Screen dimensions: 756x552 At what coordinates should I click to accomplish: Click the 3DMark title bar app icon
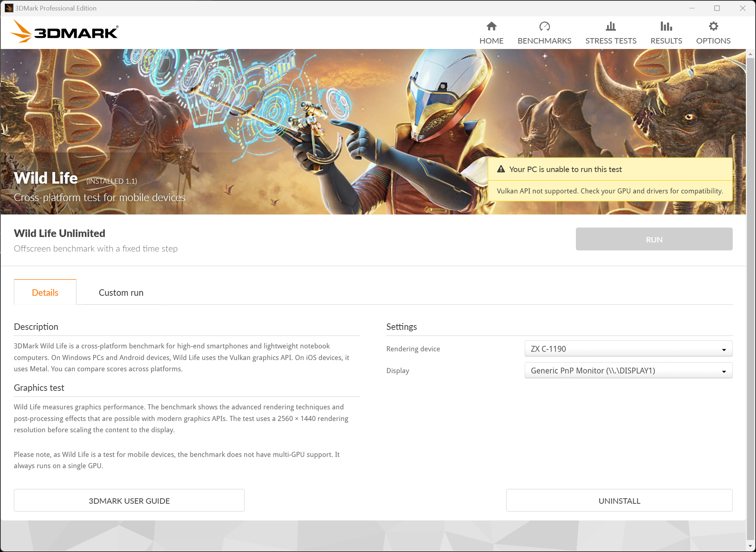coord(8,8)
